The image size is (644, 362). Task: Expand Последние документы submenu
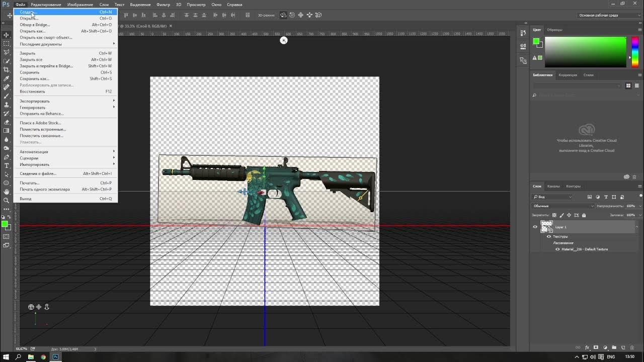pos(66,44)
